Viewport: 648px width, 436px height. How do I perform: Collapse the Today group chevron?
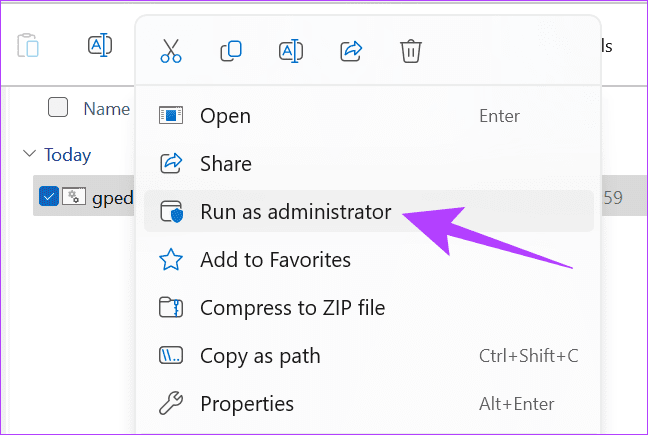click(x=29, y=155)
